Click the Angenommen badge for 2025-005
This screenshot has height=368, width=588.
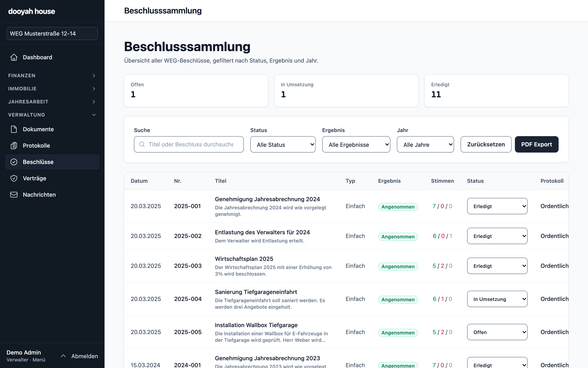click(398, 333)
